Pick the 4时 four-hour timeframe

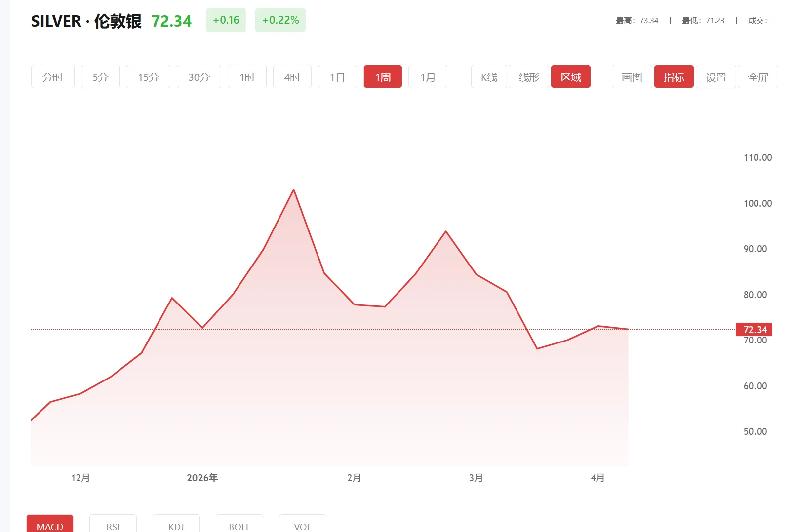click(292, 76)
